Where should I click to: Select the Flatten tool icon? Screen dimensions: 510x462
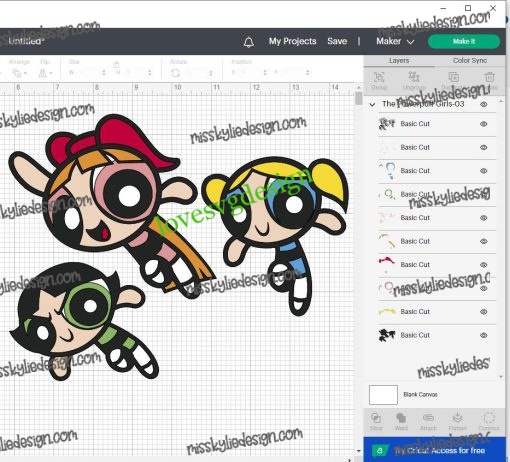click(x=457, y=421)
